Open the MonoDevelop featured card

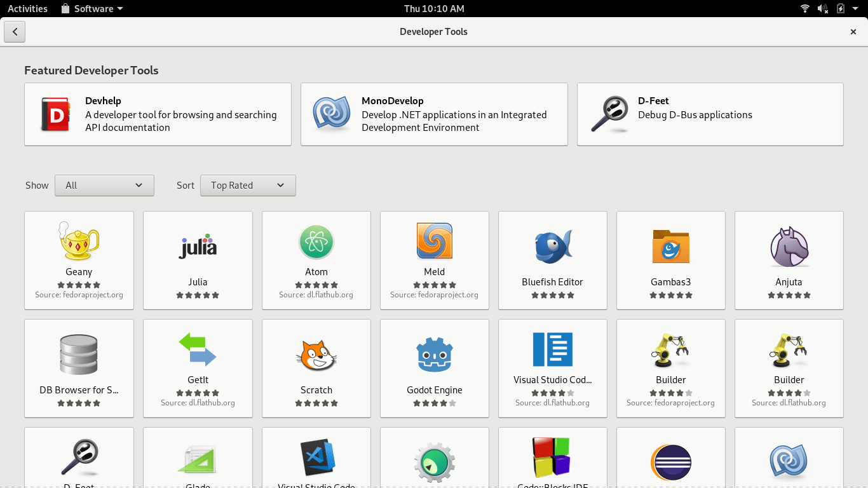(x=434, y=114)
